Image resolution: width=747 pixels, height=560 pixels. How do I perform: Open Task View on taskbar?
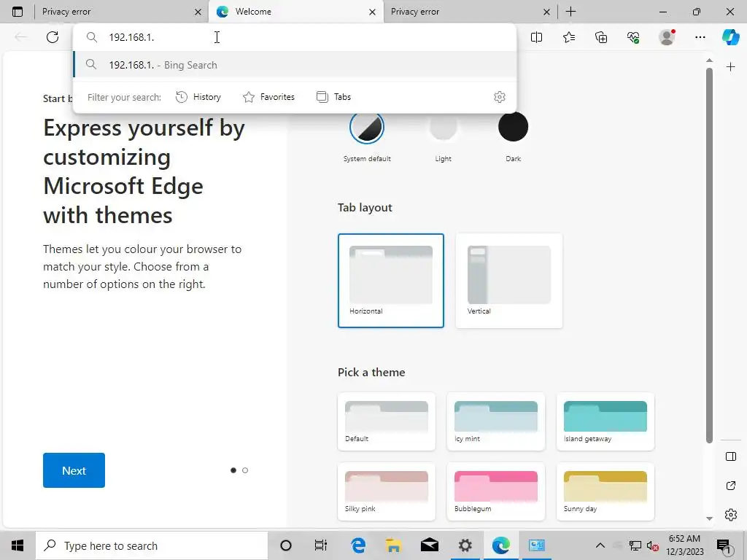(x=321, y=545)
